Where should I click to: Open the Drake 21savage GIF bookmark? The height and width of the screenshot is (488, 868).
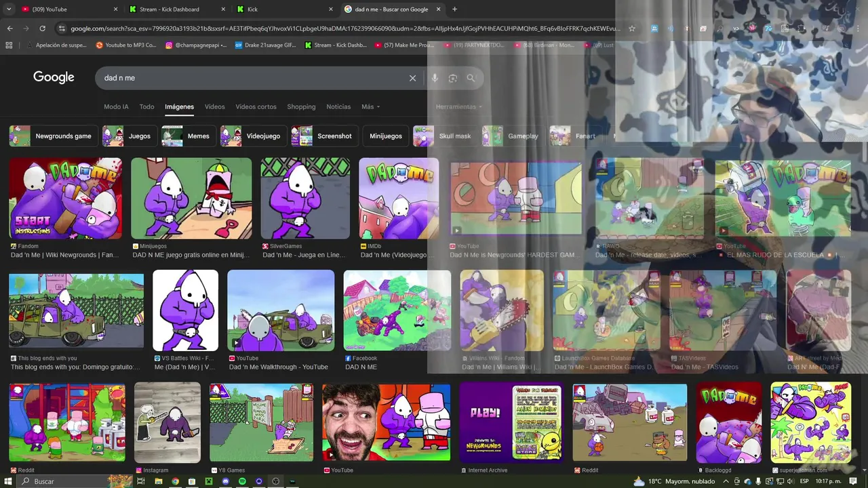coord(265,45)
